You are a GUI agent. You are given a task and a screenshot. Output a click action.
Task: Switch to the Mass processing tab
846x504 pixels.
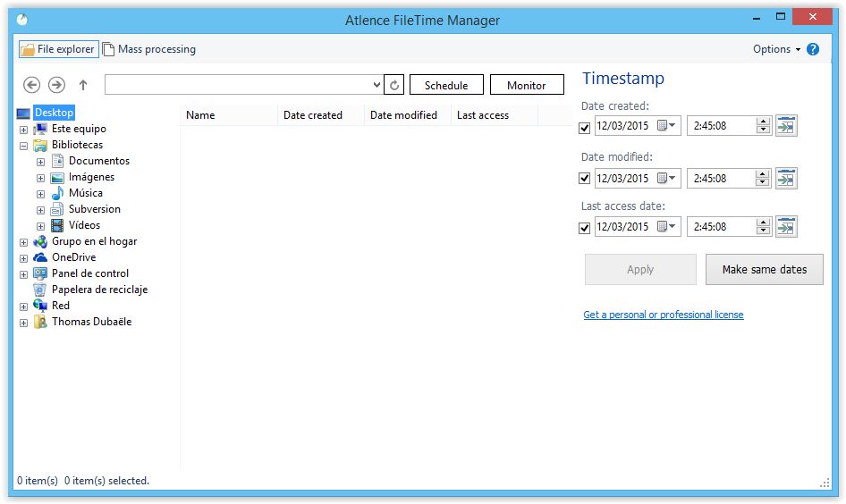[x=149, y=49]
